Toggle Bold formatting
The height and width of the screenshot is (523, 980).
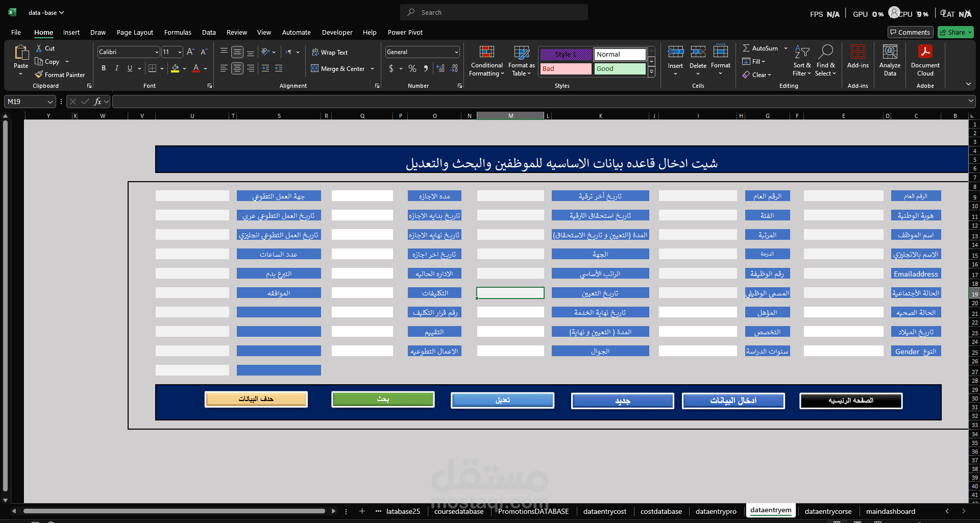point(104,68)
